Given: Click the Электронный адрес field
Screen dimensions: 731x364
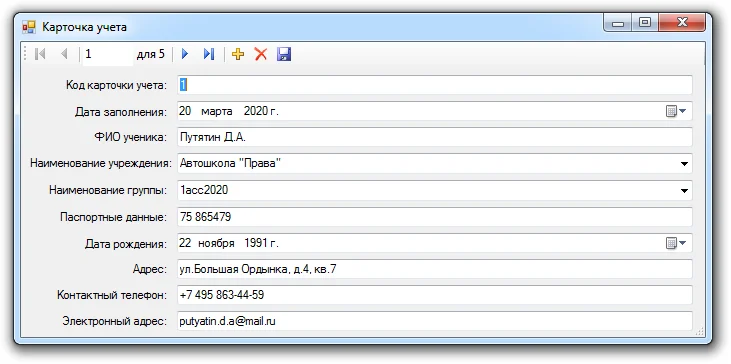Looking at the screenshot, I should point(435,321).
